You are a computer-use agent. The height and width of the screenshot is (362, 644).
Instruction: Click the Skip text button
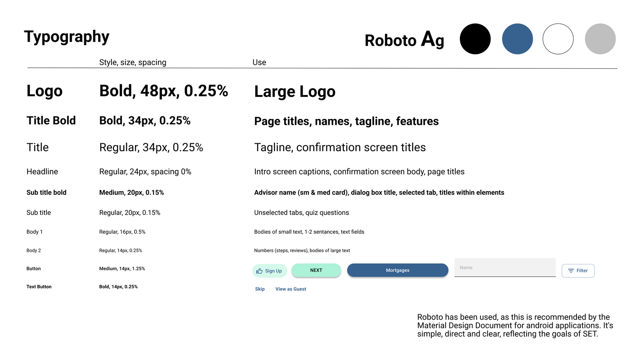[x=260, y=289]
